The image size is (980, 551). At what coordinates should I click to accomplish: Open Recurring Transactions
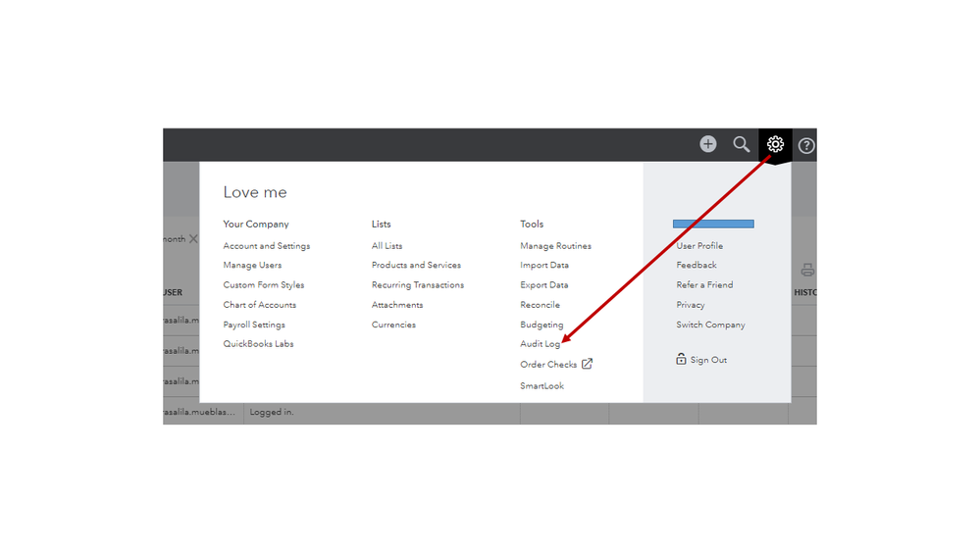tap(418, 285)
